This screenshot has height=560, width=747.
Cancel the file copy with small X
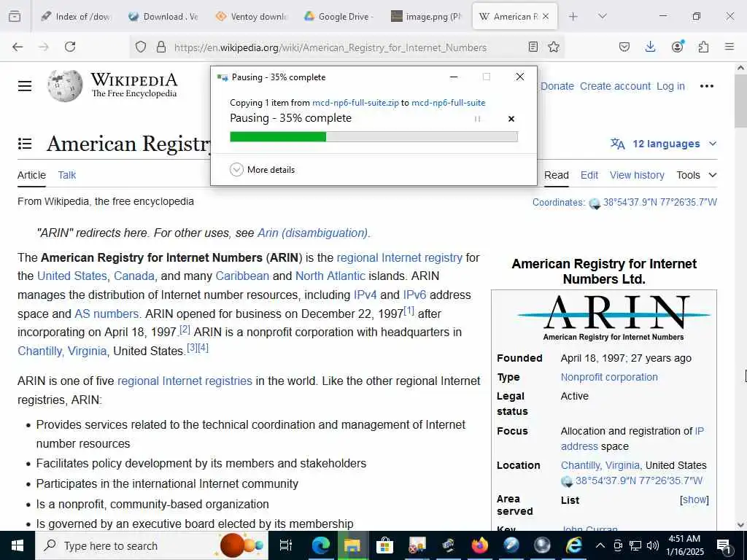[x=511, y=119]
